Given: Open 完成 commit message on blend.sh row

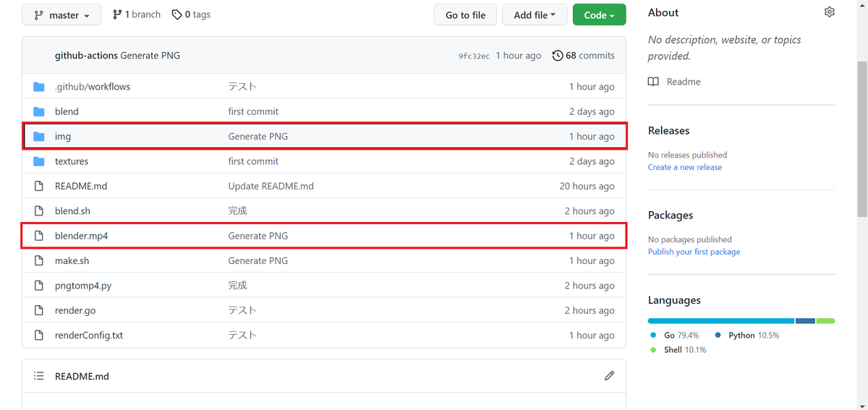Looking at the screenshot, I should (238, 211).
